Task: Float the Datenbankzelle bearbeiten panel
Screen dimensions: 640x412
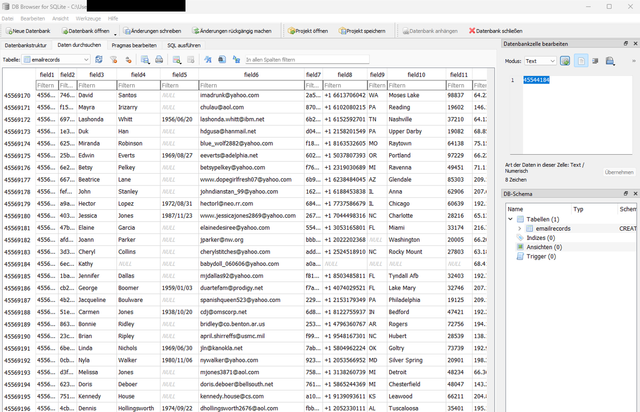Action: pyautogui.click(x=626, y=44)
